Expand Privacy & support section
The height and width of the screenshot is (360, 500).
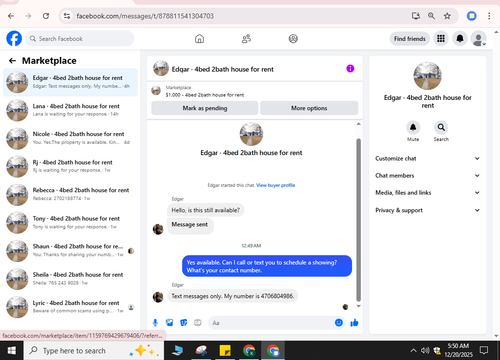pyautogui.click(x=427, y=210)
